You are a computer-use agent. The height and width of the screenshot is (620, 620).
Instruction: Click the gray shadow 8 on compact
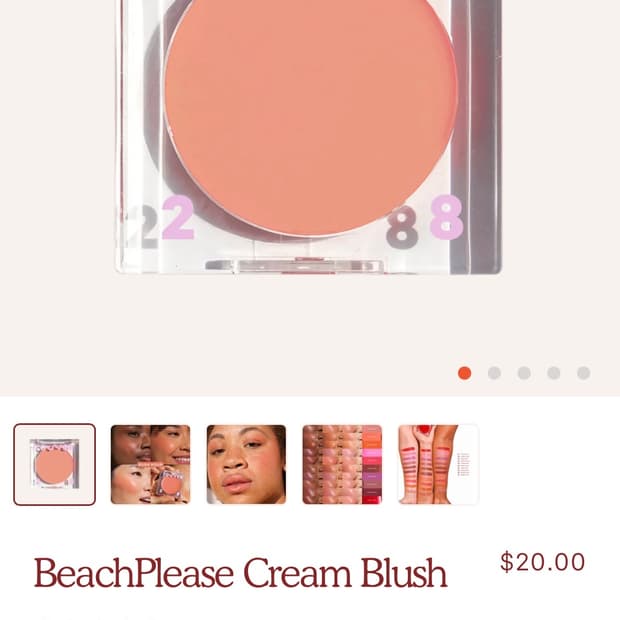click(402, 228)
